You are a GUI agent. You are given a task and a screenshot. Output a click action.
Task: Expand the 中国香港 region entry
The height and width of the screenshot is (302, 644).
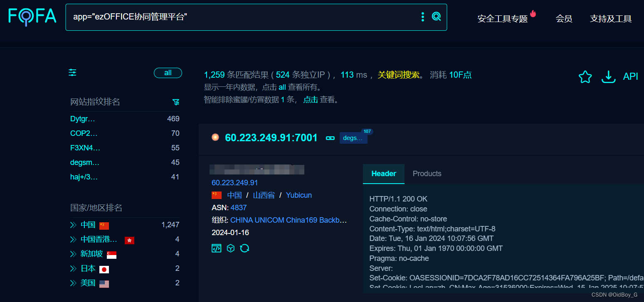point(73,240)
